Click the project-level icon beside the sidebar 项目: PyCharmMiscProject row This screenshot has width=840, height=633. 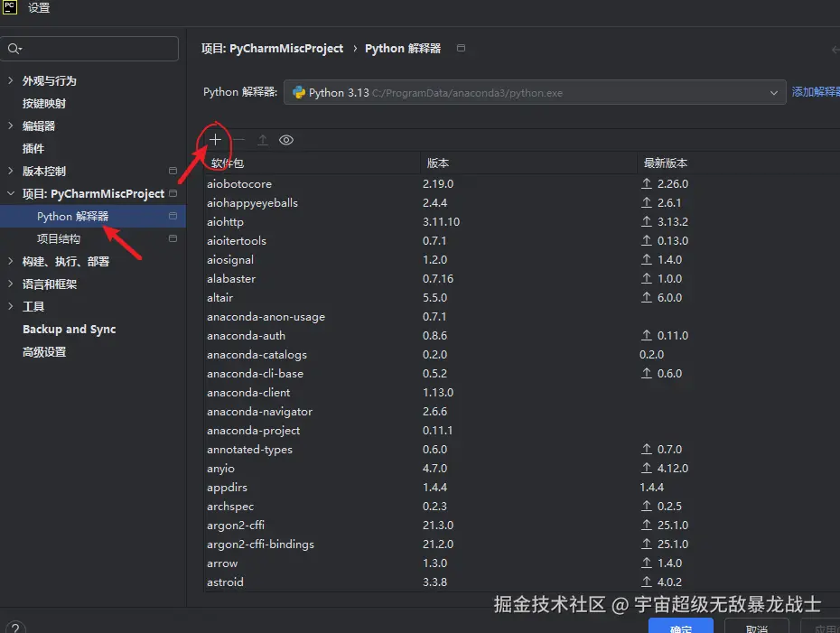click(x=173, y=193)
